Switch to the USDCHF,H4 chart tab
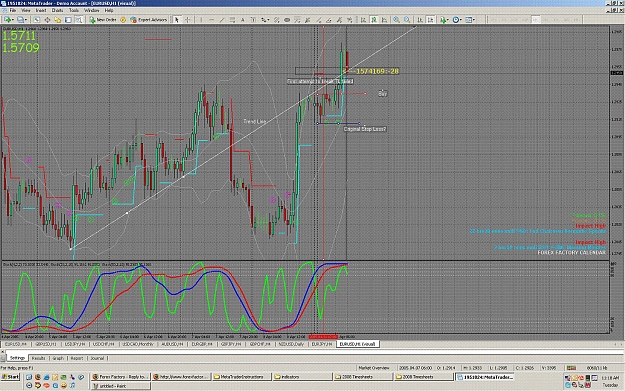 pos(104,344)
